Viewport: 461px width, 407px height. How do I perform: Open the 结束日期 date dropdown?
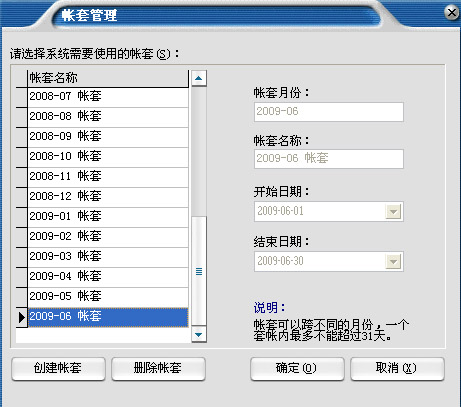[x=393, y=262]
